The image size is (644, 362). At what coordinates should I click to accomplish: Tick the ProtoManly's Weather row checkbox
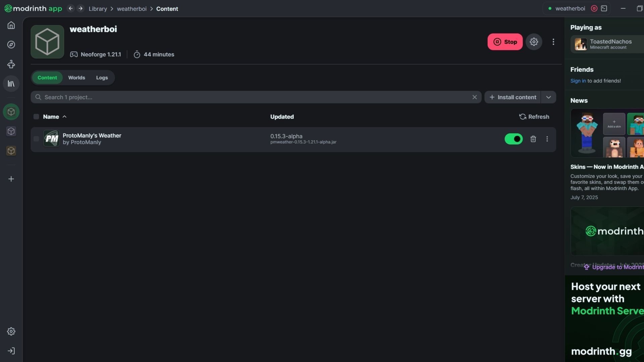[x=36, y=139]
